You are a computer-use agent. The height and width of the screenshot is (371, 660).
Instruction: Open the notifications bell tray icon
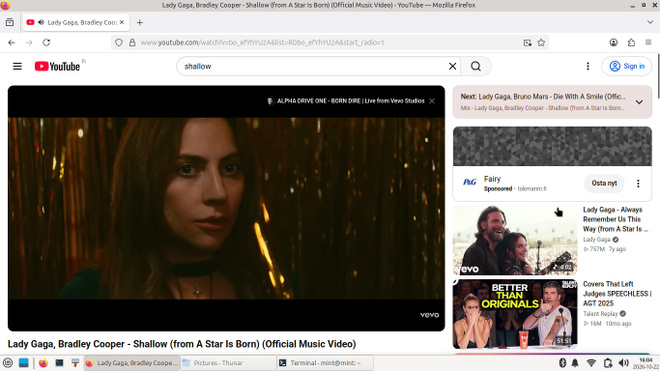point(575,363)
